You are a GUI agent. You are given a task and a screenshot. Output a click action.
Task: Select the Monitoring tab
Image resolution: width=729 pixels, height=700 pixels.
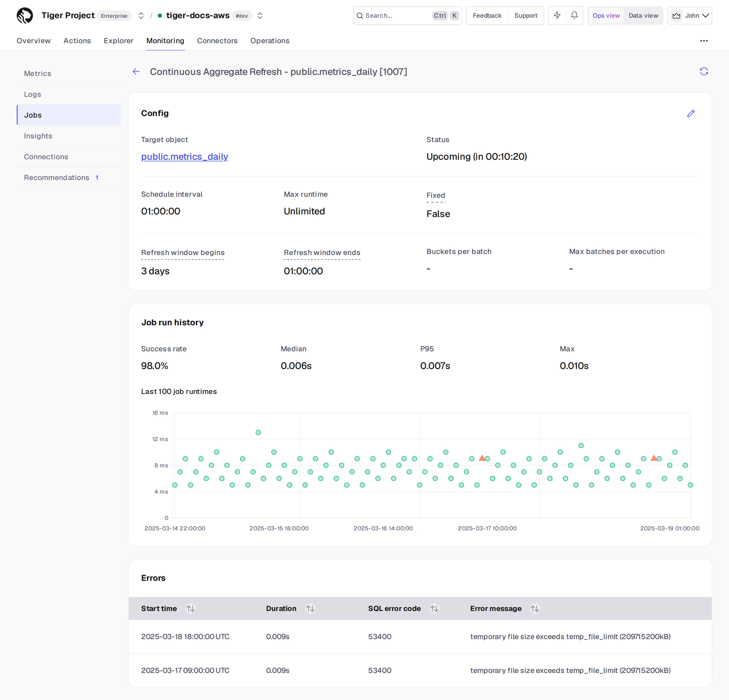click(165, 41)
